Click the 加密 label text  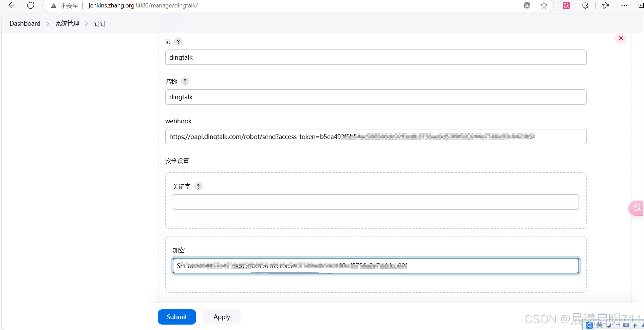click(178, 250)
